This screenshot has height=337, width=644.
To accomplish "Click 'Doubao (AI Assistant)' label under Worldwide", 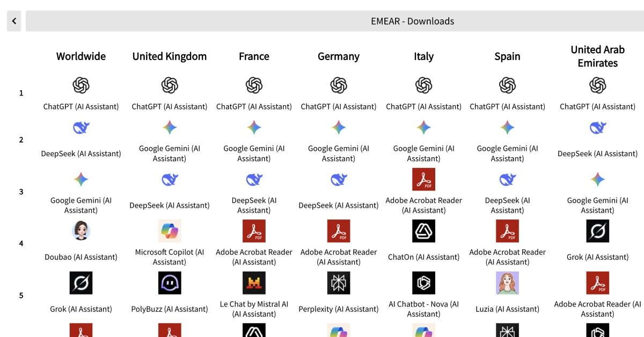I will (x=81, y=257).
